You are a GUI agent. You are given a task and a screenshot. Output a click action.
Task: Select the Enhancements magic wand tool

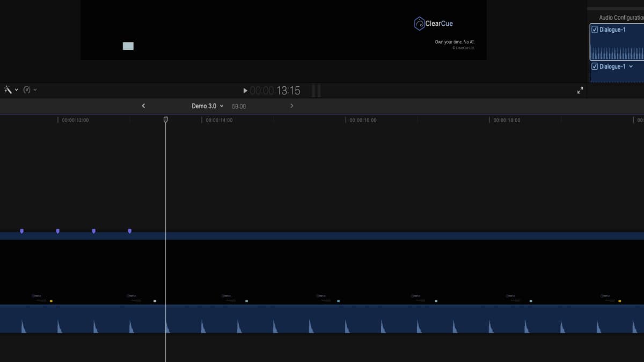pyautogui.click(x=8, y=90)
